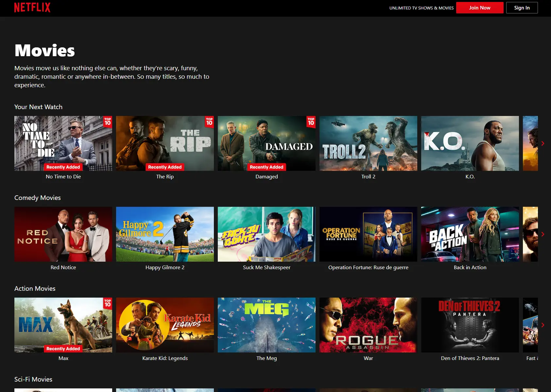Click the Happy Gilmore 2 title text
Screen dimensions: 551x392
pos(165,267)
